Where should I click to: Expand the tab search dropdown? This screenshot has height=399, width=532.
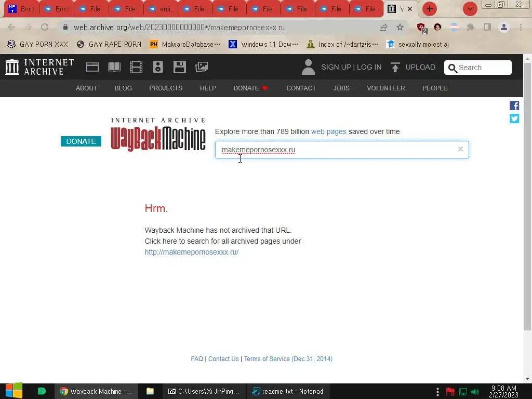470,9
